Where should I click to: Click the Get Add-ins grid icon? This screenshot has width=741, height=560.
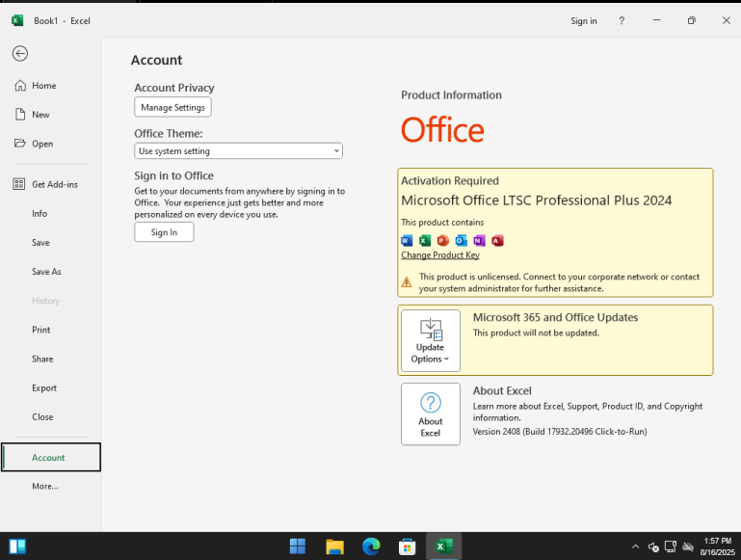[19, 184]
